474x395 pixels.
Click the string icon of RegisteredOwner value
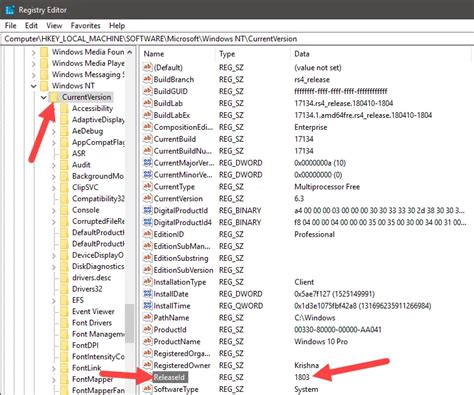pos(147,365)
